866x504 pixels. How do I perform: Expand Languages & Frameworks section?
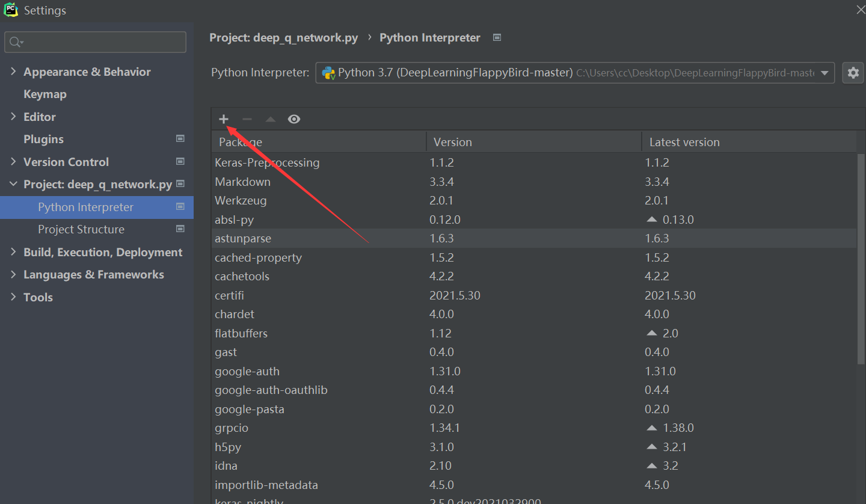[13, 274]
